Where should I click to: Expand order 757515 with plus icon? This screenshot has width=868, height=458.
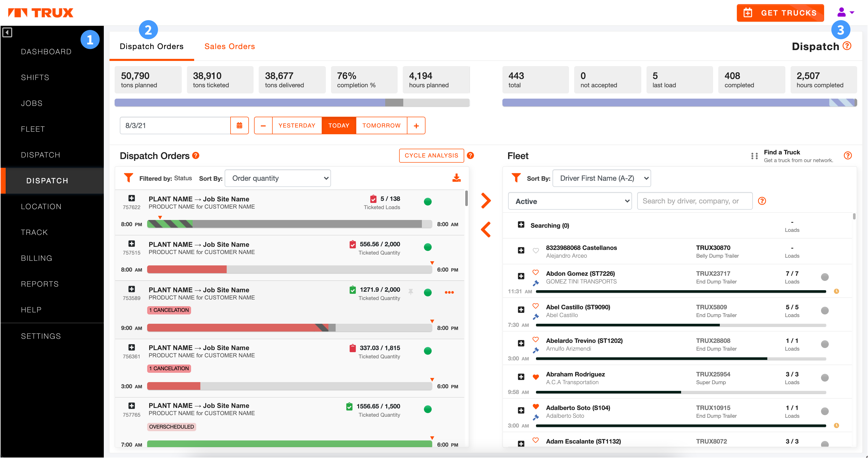click(x=132, y=244)
